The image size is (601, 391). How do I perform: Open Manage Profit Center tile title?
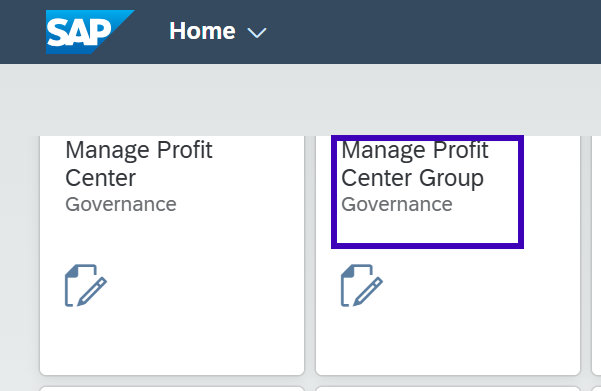[139, 164]
